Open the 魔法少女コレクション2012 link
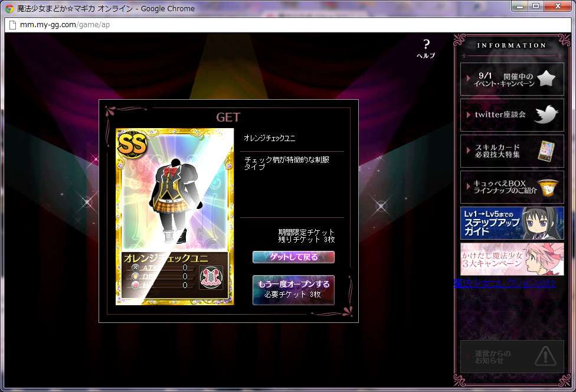The image size is (576, 392). tap(505, 284)
